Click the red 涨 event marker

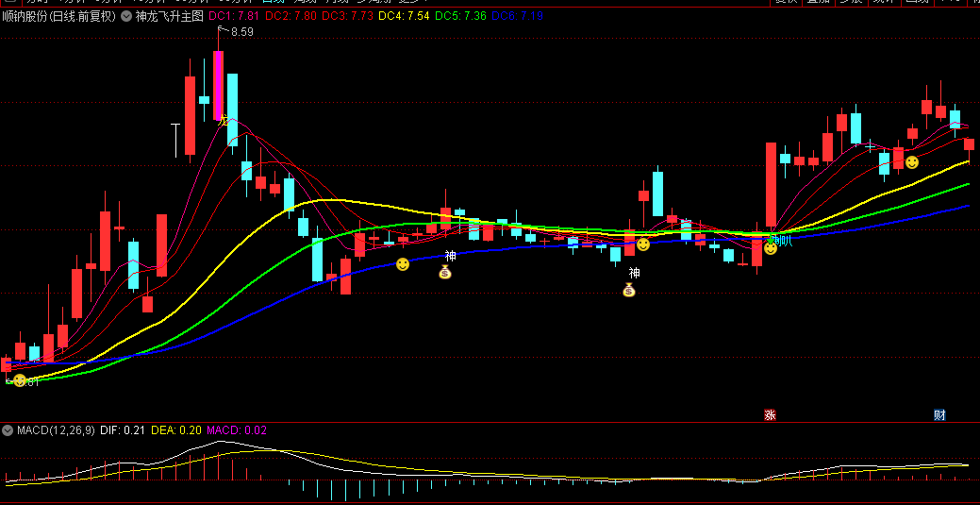pos(770,415)
